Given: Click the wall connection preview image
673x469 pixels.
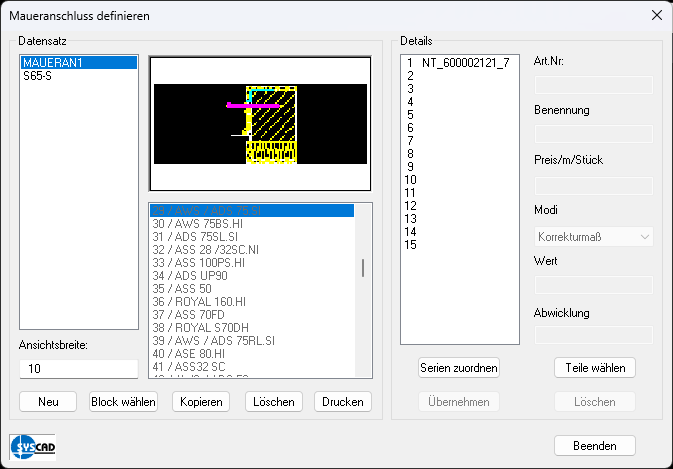Looking at the screenshot, I should pyautogui.click(x=260, y=124).
